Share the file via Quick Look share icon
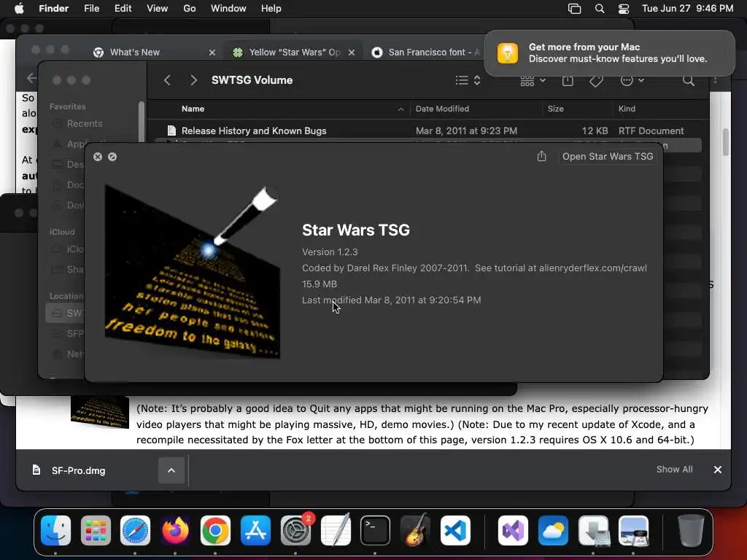747x560 pixels. 542,157
